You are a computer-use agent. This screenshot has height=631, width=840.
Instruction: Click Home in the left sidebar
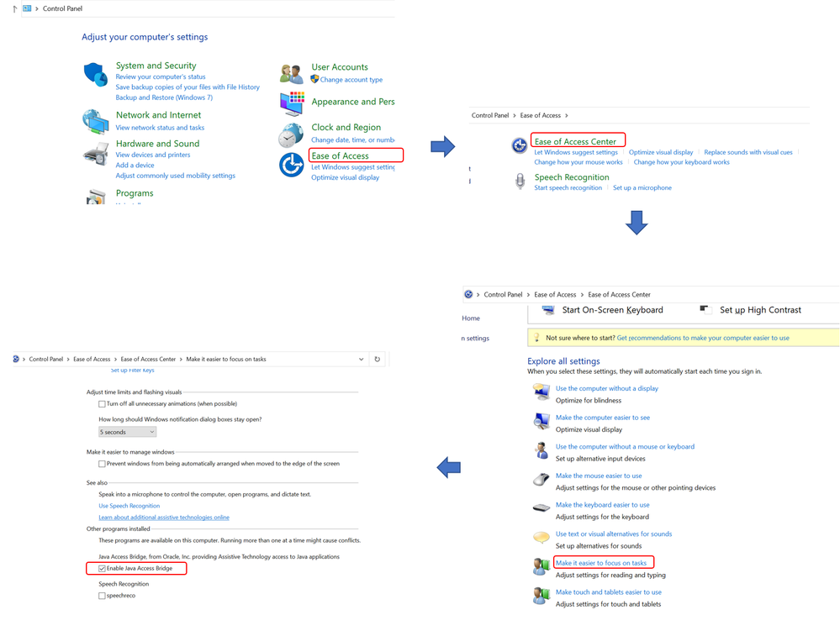471,318
